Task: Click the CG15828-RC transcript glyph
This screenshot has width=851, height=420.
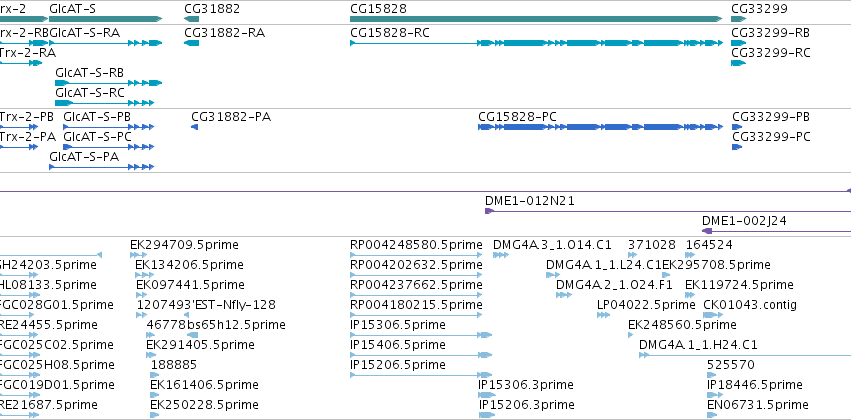Action: click(536, 43)
